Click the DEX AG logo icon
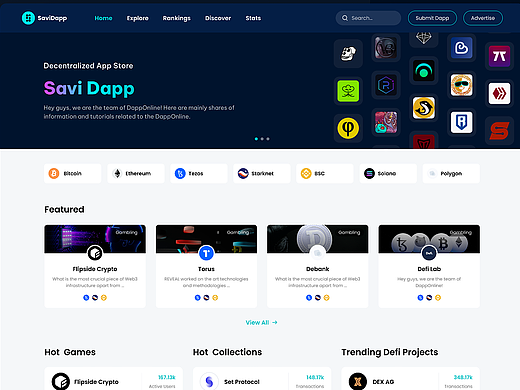This screenshot has width=520, height=390. point(358,381)
